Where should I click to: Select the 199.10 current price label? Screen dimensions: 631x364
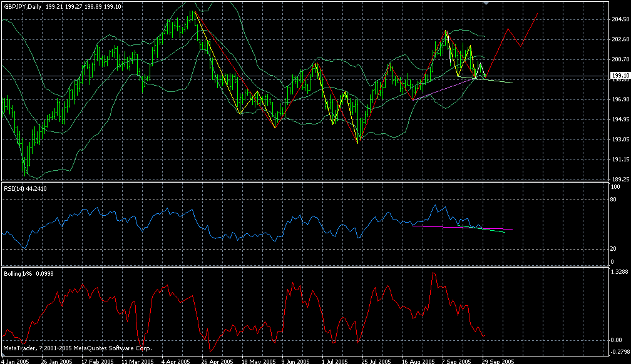620,76
